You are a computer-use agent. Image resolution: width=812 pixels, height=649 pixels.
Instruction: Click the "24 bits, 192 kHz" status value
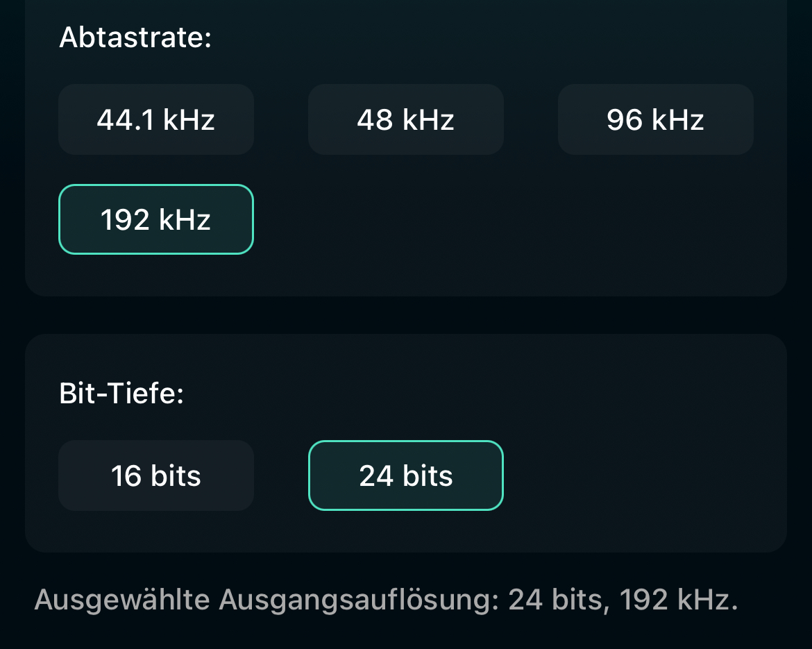[623, 600]
